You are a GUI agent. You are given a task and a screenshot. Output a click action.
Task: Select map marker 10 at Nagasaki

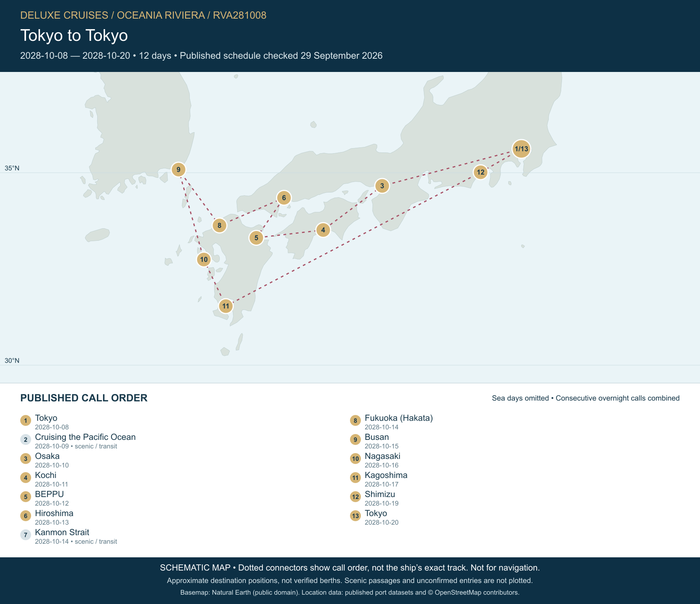point(204,259)
